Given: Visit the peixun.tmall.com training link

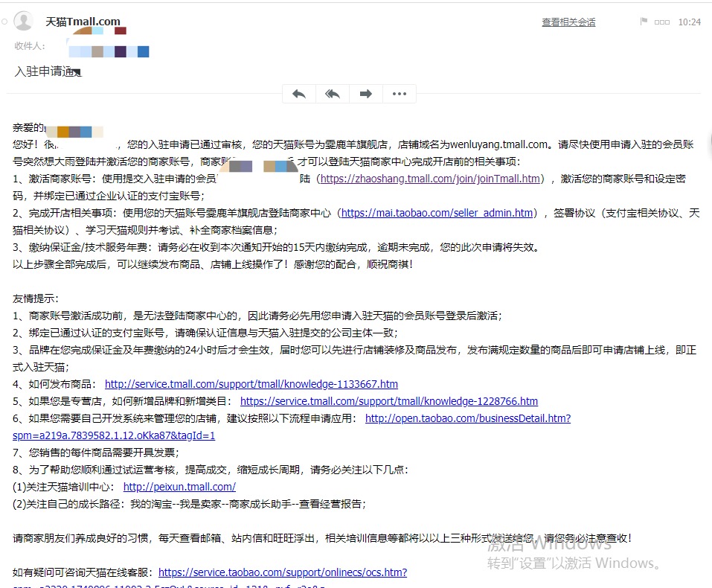Looking at the screenshot, I should (179, 487).
